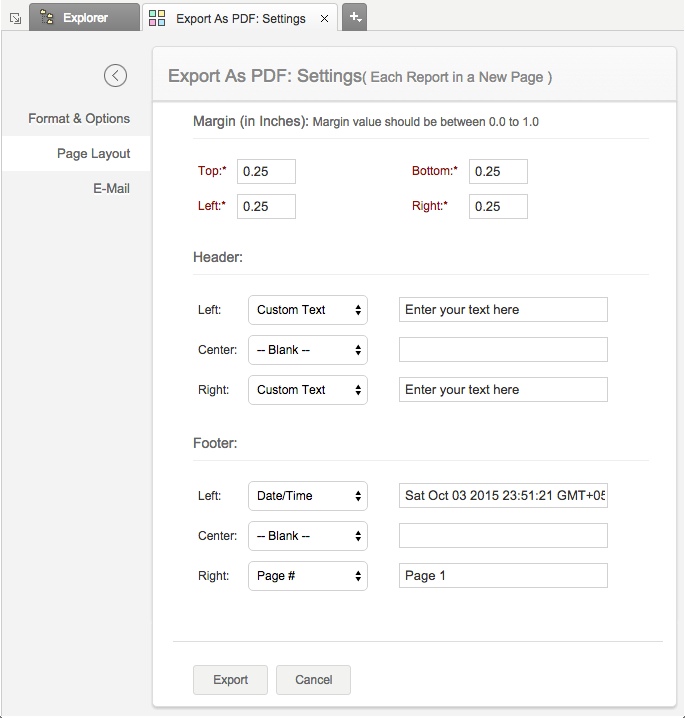Close the Export As PDF Settings tab
The width and height of the screenshot is (685, 718).
tap(324, 18)
